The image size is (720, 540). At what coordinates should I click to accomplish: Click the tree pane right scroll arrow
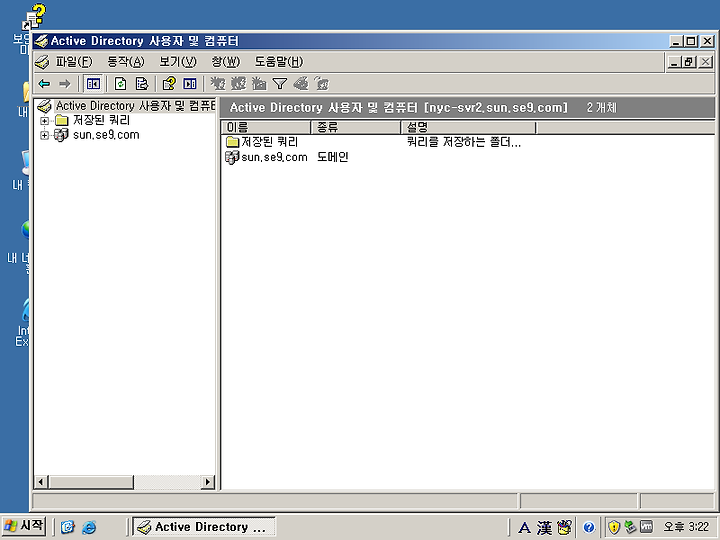[x=208, y=482]
